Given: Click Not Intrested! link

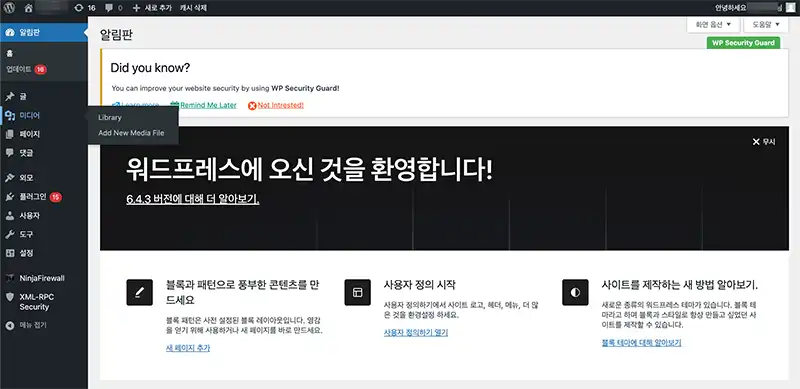Looking at the screenshot, I should 281,105.
